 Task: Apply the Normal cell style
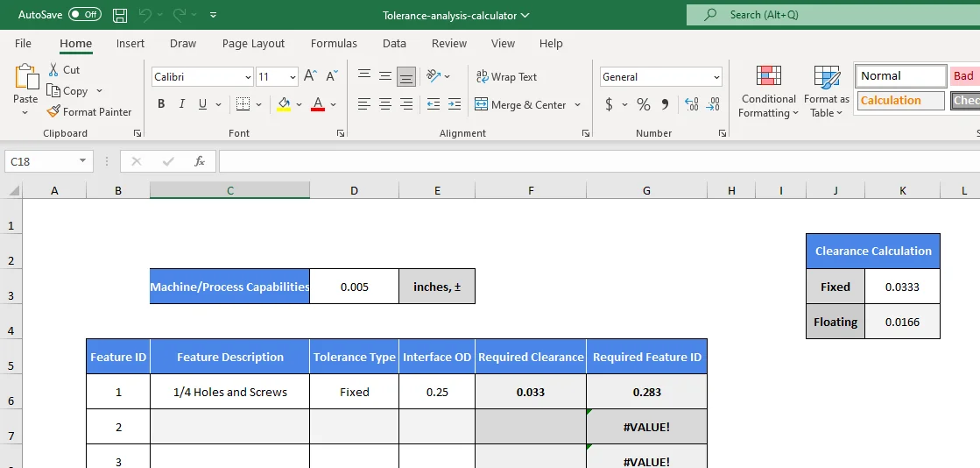901,75
